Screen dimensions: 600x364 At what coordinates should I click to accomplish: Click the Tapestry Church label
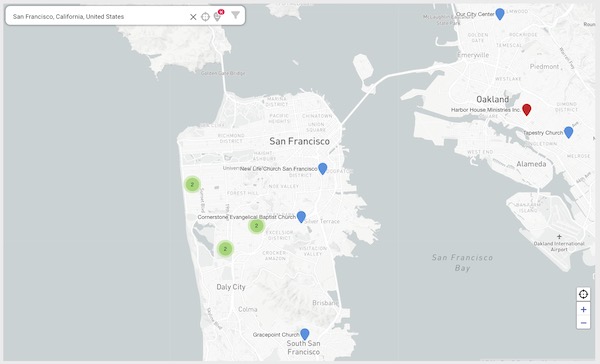pos(543,133)
